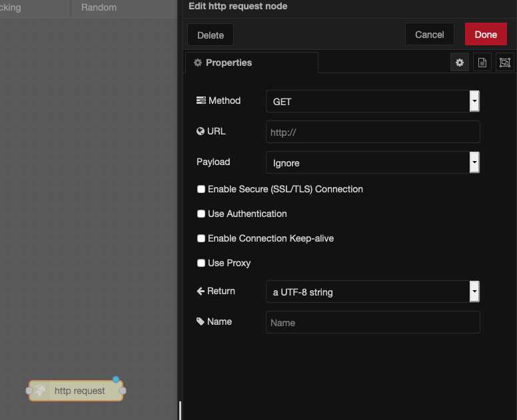Open the node appearance icon
The height and width of the screenshot is (420, 517).
504,63
